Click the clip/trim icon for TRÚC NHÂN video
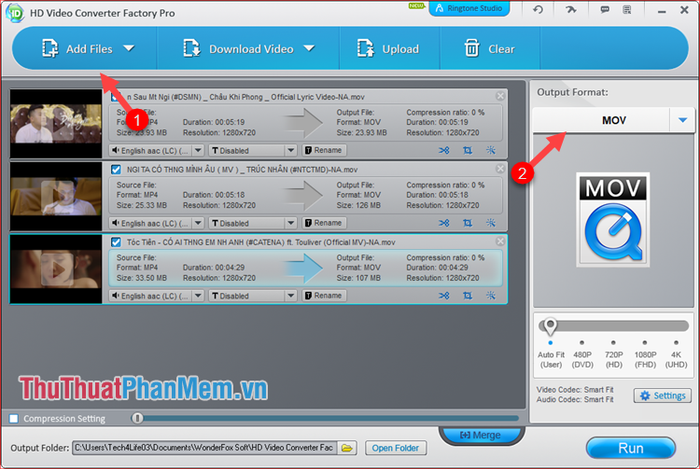Screen dimensions: 700x469 point(444,223)
